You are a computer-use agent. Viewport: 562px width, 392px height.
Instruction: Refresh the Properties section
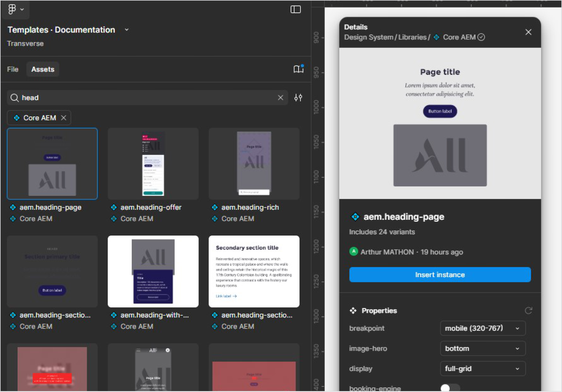(x=529, y=310)
